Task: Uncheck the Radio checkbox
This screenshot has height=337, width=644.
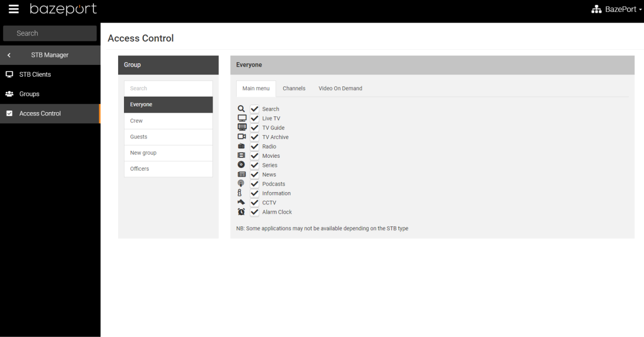Action: (x=254, y=146)
